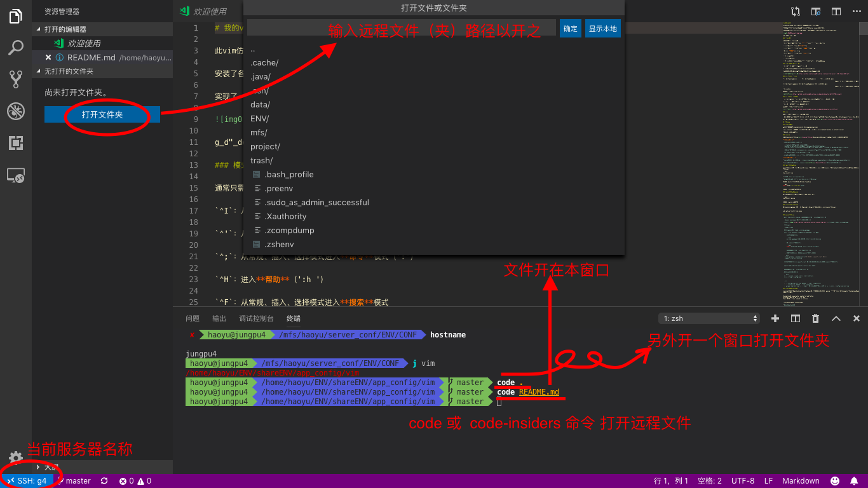Collapse the 无打开的文件夹 section

69,71
